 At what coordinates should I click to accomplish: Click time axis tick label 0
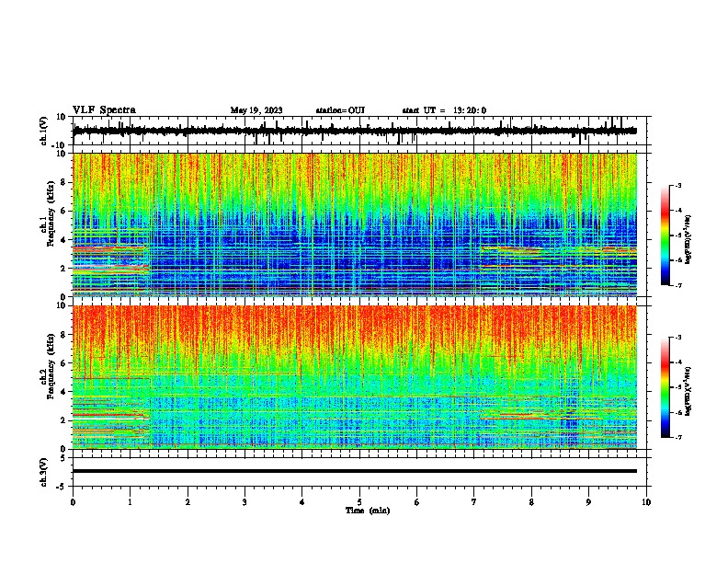73,502
